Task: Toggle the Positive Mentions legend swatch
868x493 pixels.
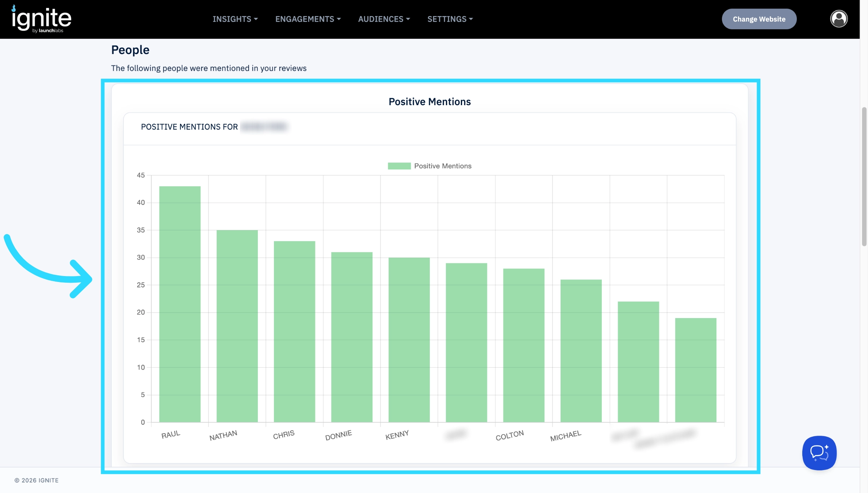Action: point(399,166)
